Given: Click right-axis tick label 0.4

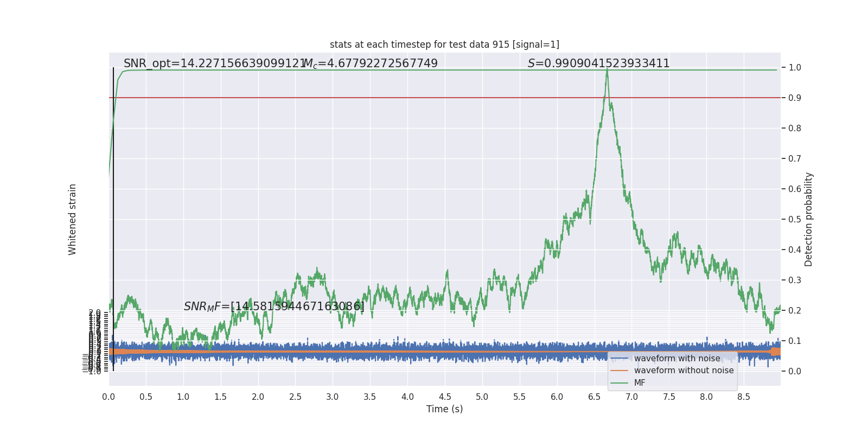Looking at the screenshot, I should (795, 250).
